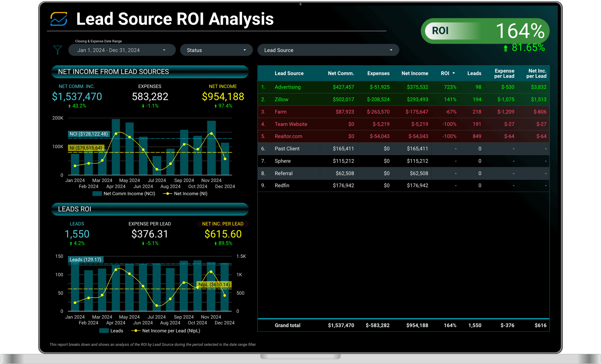Select the Sphere lead source row
Viewport: 601px width, 364px height.
tap(403, 161)
